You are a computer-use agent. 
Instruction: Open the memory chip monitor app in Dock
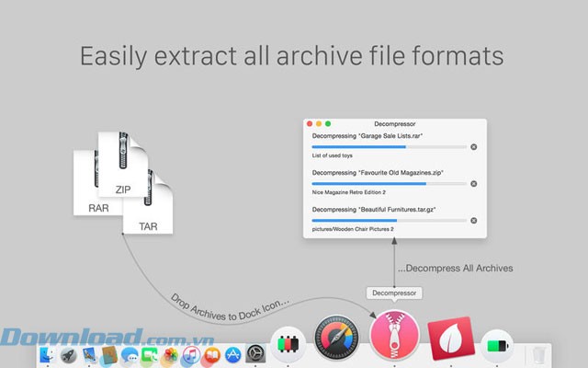tap(289, 346)
